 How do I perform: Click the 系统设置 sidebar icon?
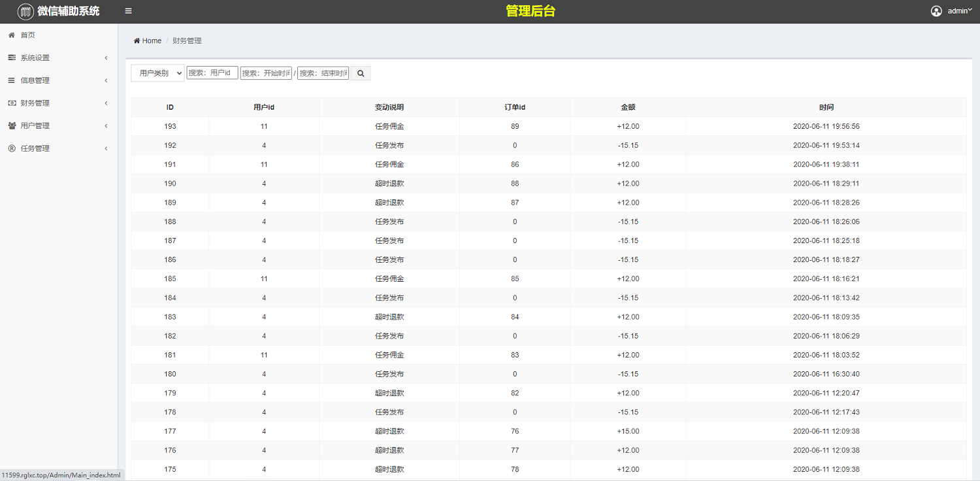(12, 58)
